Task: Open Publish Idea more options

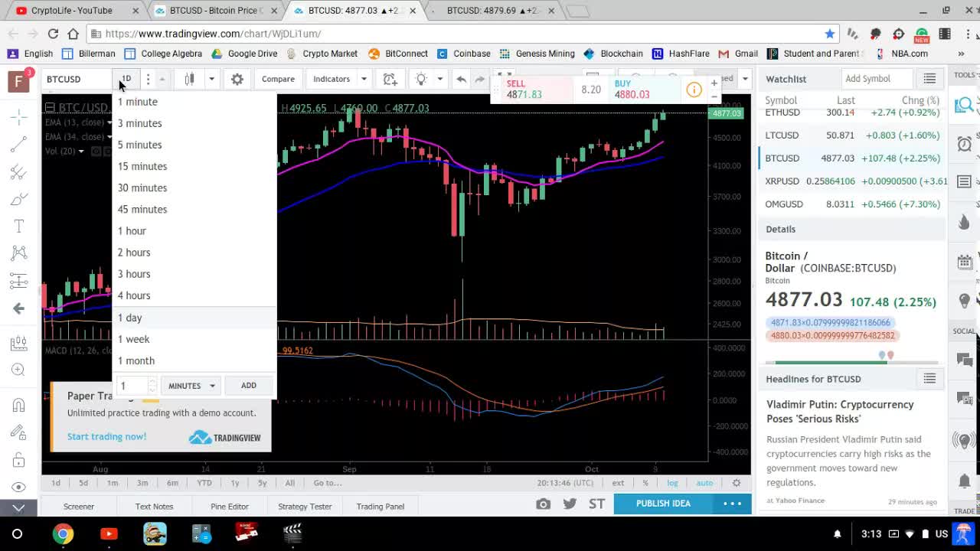Action: point(733,504)
